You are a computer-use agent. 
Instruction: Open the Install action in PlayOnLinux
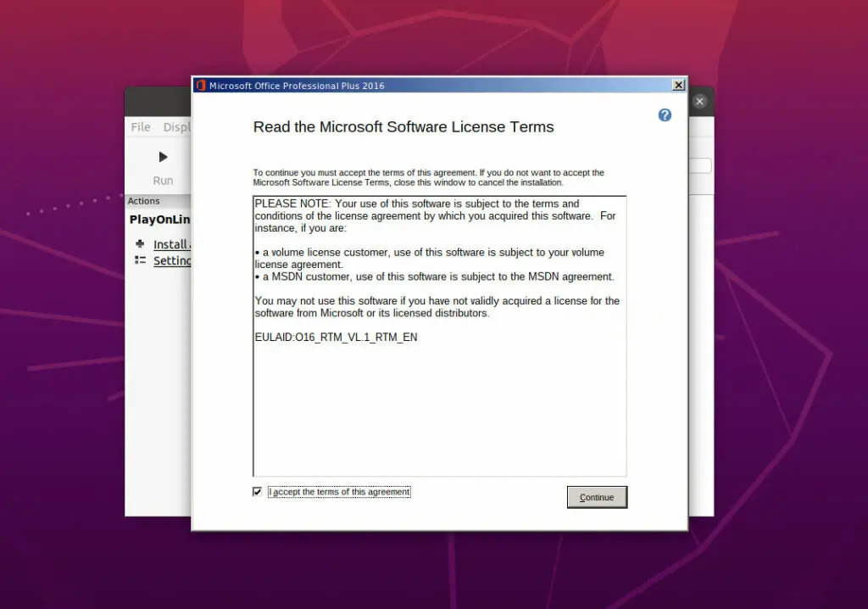pos(172,243)
